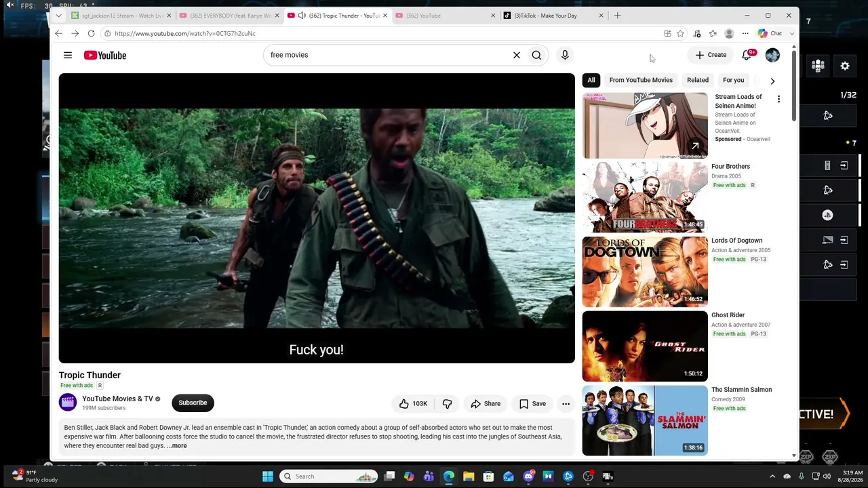Select the 'All' filter chip
The width and height of the screenshot is (868, 488).
tap(591, 80)
